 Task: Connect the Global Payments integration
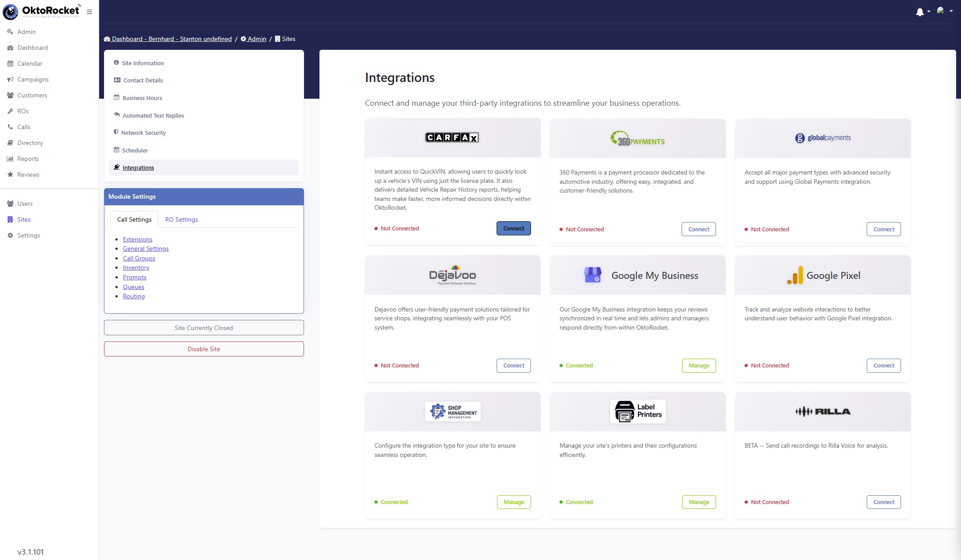(x=884, y=229)
